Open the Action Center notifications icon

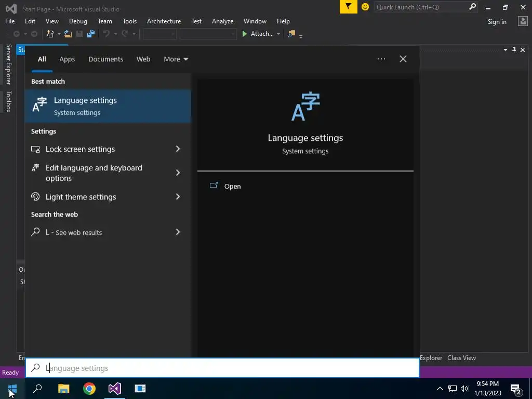(516, 390)
